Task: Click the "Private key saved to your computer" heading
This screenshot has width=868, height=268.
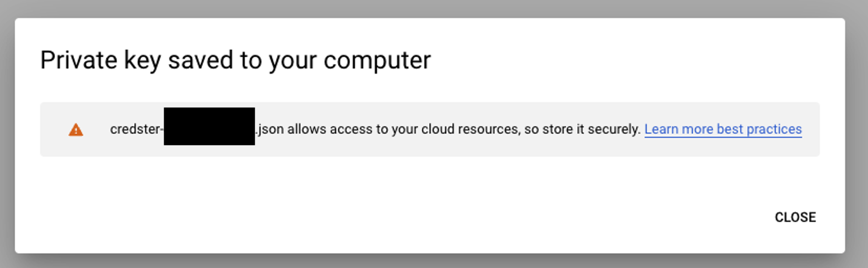Action: click(x=235, y=60)
